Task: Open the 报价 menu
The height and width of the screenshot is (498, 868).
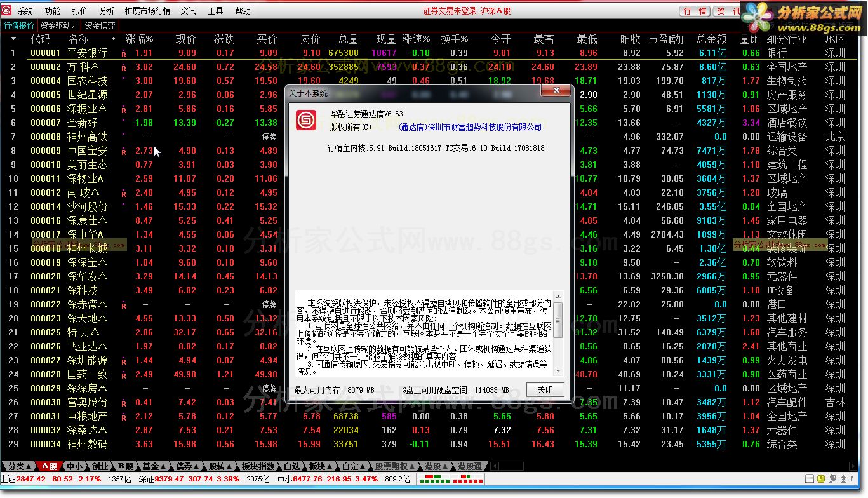Action: (x=80, y=11)
